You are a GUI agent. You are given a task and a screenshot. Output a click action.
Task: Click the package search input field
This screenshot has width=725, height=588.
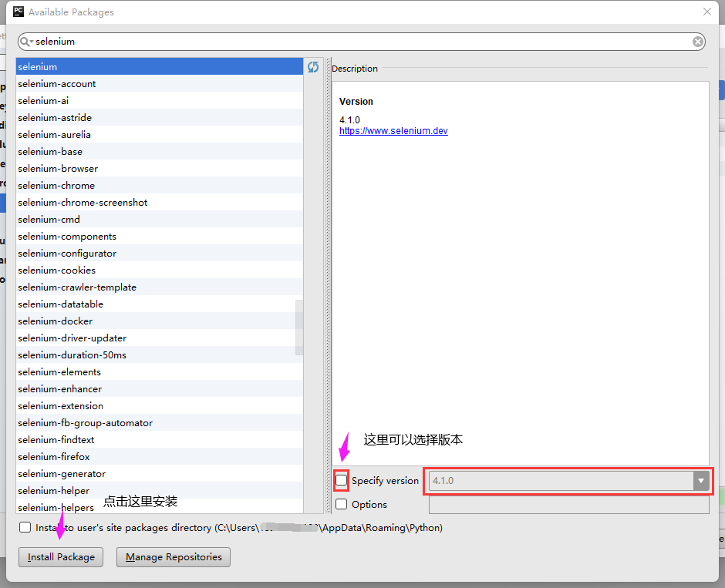[361, 42]
